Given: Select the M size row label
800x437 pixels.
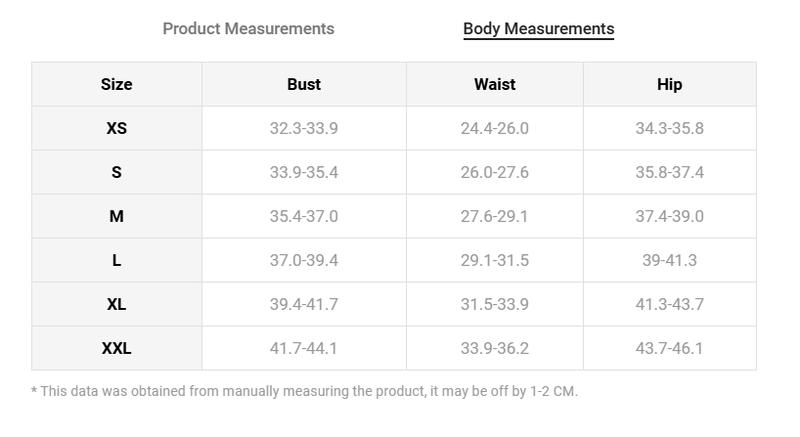Looking at the screenshot, I should tap(116, 216).
